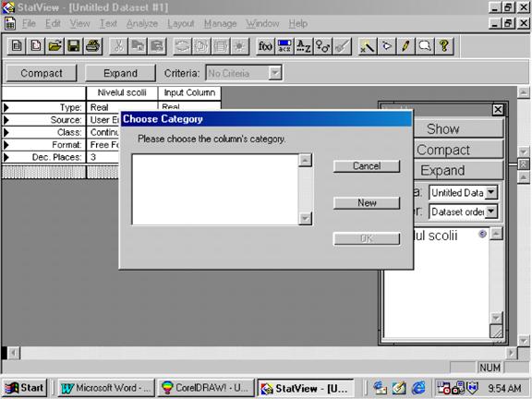Open the Text menu

point(108,23)
